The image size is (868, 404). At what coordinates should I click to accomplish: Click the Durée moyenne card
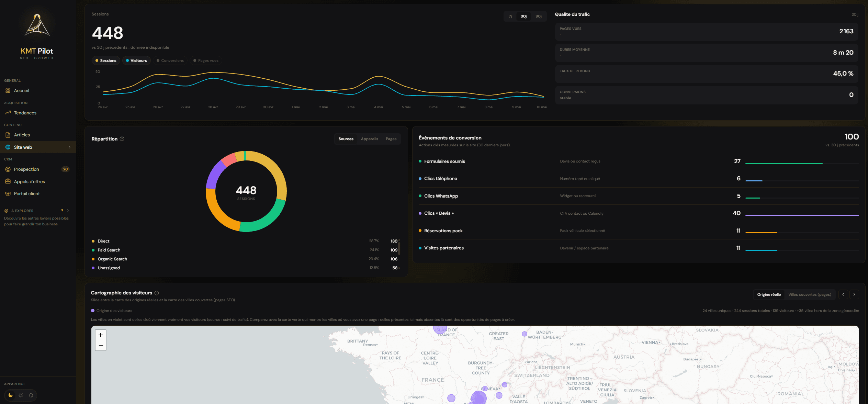click(x=707, y=53)
